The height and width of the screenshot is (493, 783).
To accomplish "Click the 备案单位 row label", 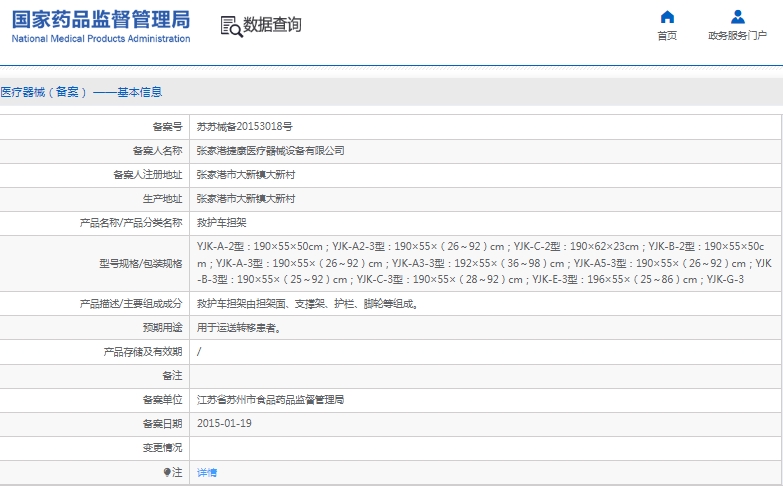I will (162, 400).
